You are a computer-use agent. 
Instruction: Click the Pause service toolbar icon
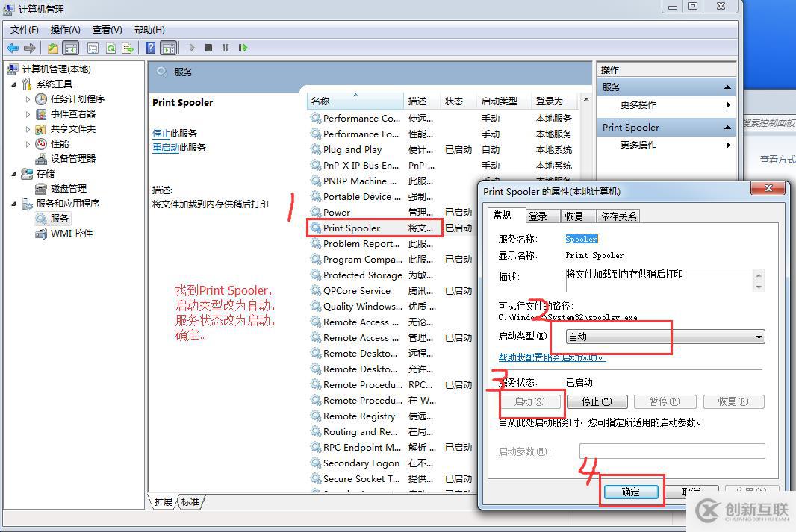pyautogui.click(x=226, y=48)
